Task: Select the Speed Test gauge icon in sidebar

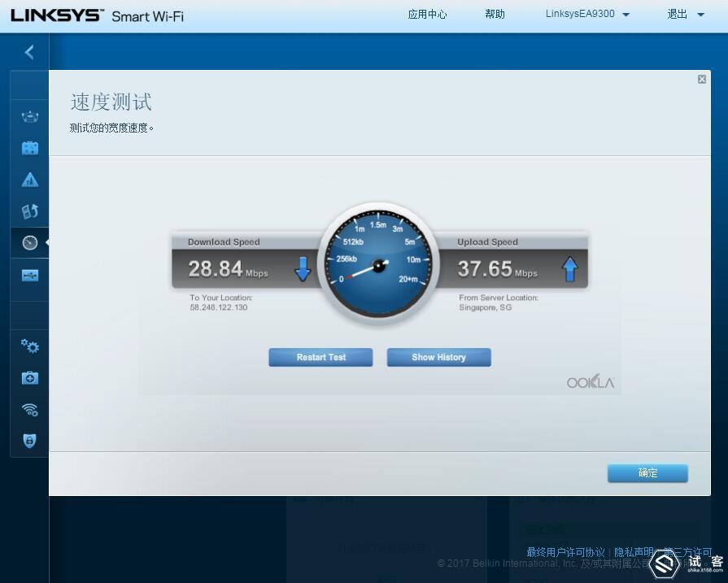Action: click(29, 242)
